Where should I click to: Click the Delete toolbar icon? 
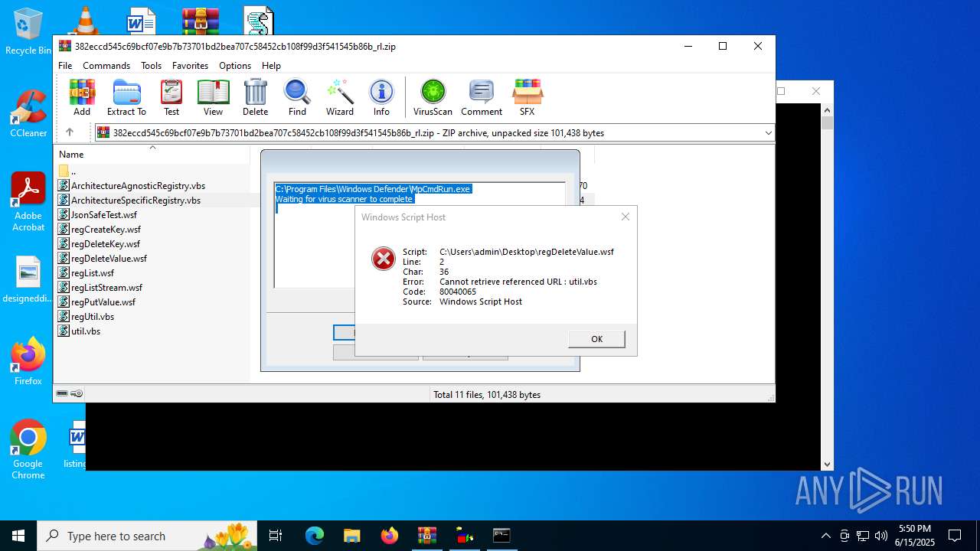click(x=255, y=97)
